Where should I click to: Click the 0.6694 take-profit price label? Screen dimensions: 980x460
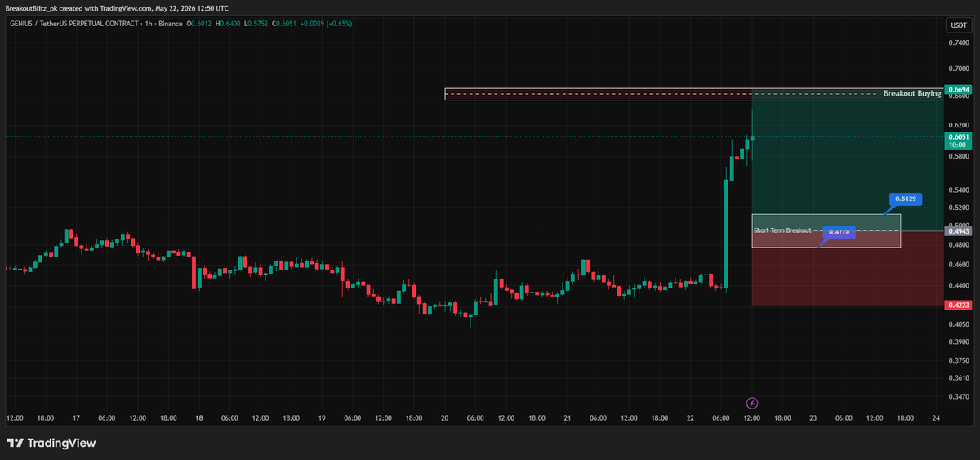click(957, 89)
